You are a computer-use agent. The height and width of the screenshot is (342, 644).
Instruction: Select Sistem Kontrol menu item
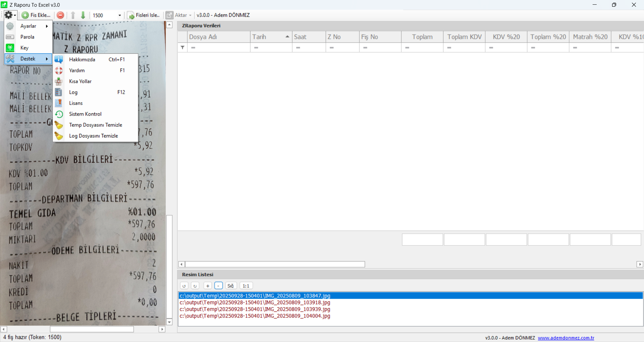coord(85,114)
